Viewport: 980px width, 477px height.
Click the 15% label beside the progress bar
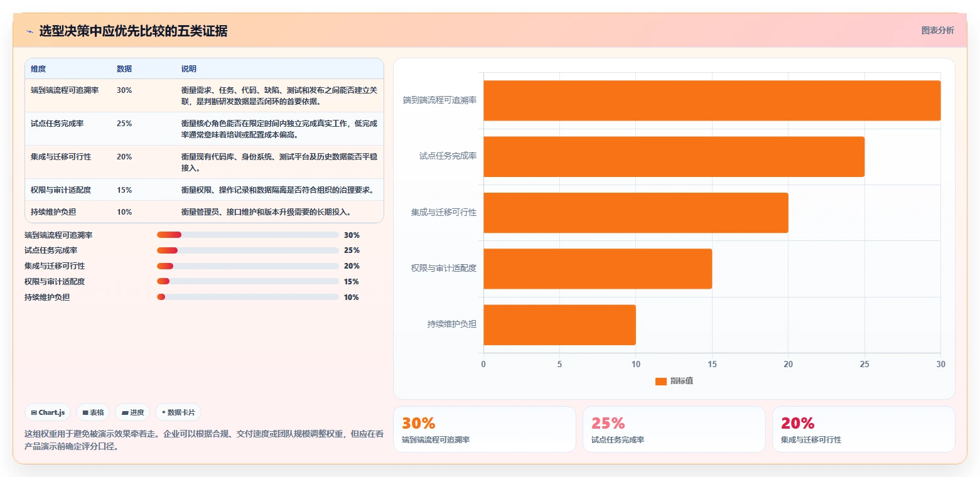pos(352,282)
